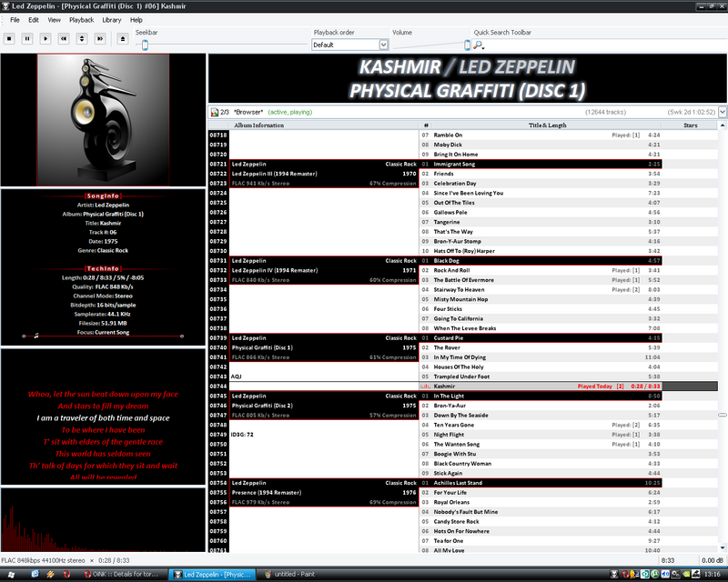Select the Moby Dick track row
This screenshot has width=728, height=582.
(541, 145)
